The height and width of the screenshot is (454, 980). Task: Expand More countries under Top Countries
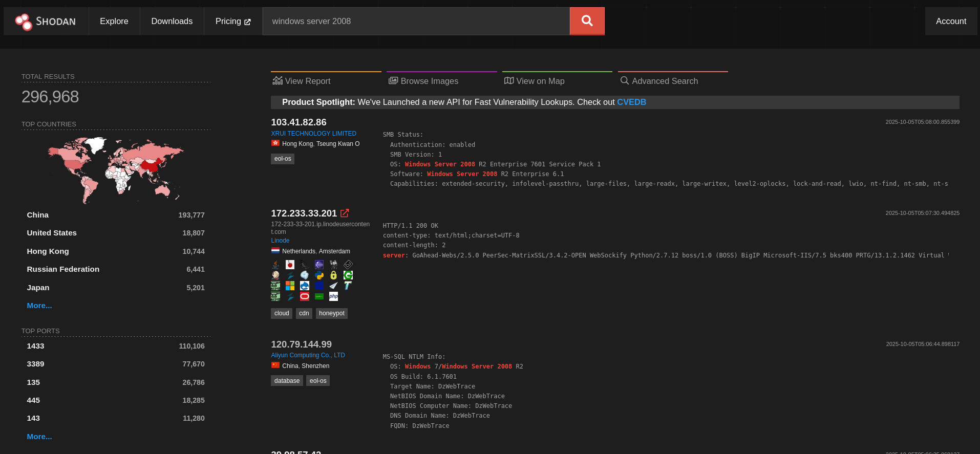39,306
